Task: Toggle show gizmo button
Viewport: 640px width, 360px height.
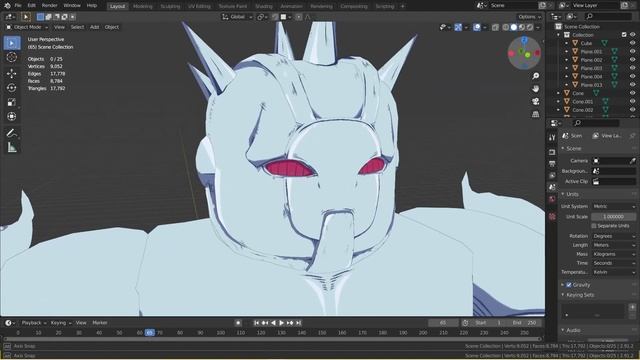Action: click(458, 27)
